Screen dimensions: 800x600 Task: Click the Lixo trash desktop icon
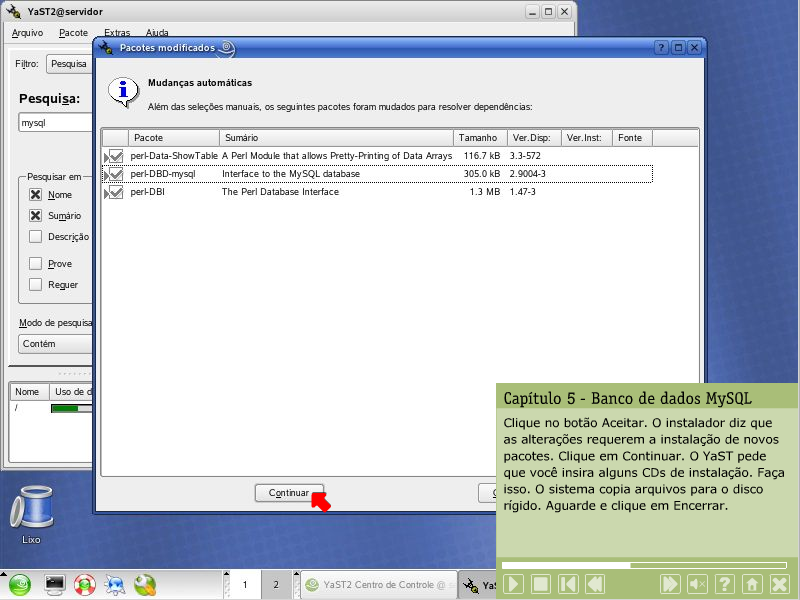pyautogui.click(x=31, y=508)
